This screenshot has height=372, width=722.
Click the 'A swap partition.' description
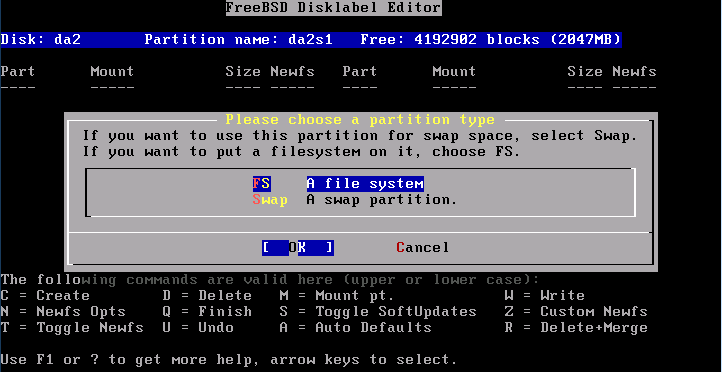(382, 200)
